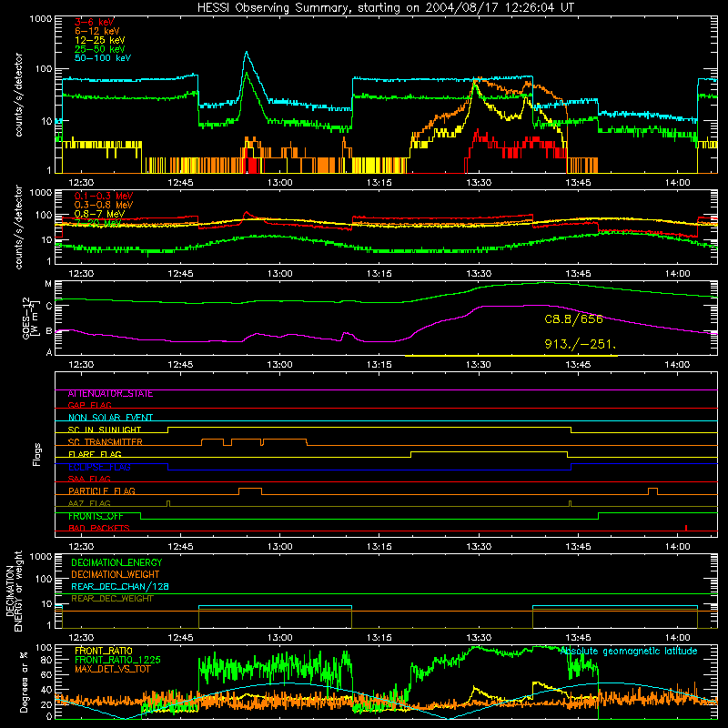Click the 0.3-0.8 MeV legend label
The image size is (728, 728).
coord(104,205)
